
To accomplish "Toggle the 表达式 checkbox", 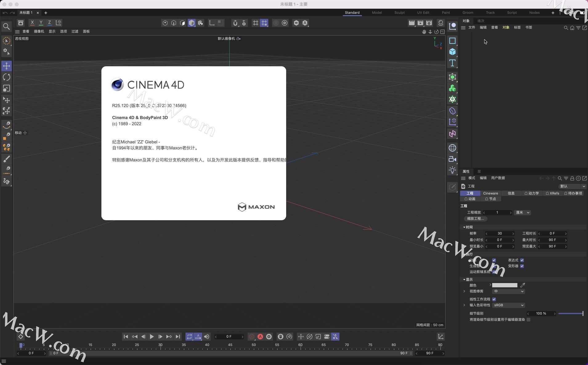I will pyautogui.click(x=522, y=260).
